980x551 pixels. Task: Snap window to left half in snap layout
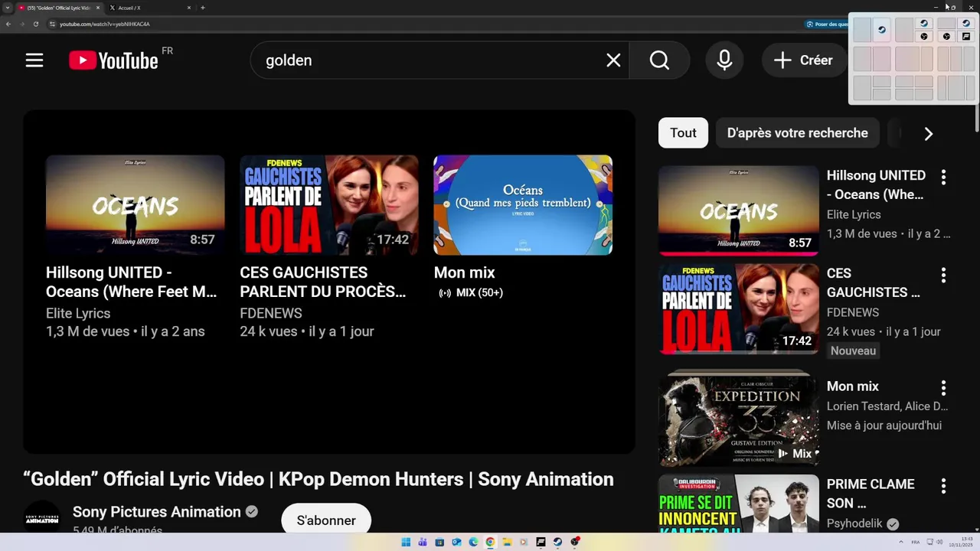click(x=862, y=30)
